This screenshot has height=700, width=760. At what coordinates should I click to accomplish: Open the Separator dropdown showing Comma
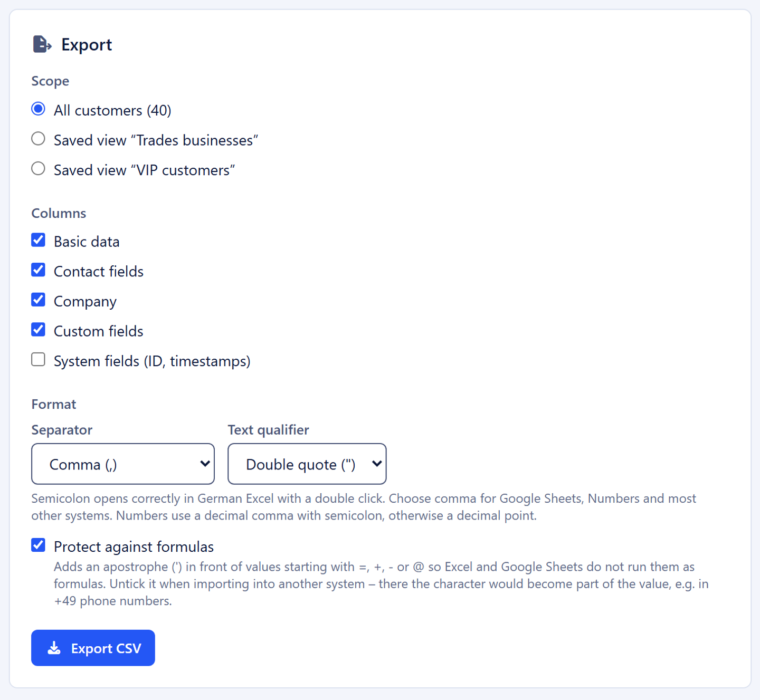[123, 464]
